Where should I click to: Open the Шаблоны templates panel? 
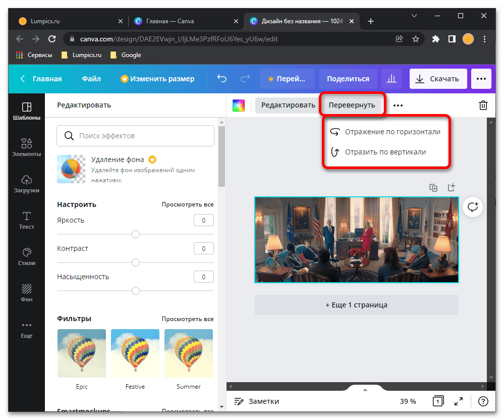(27, 111)
